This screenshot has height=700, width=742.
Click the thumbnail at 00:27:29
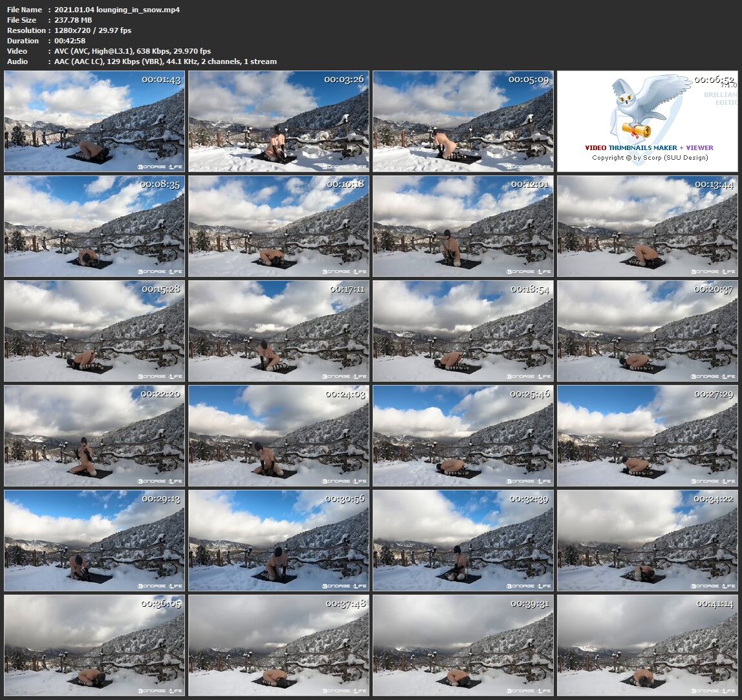(x=648, y=435)
